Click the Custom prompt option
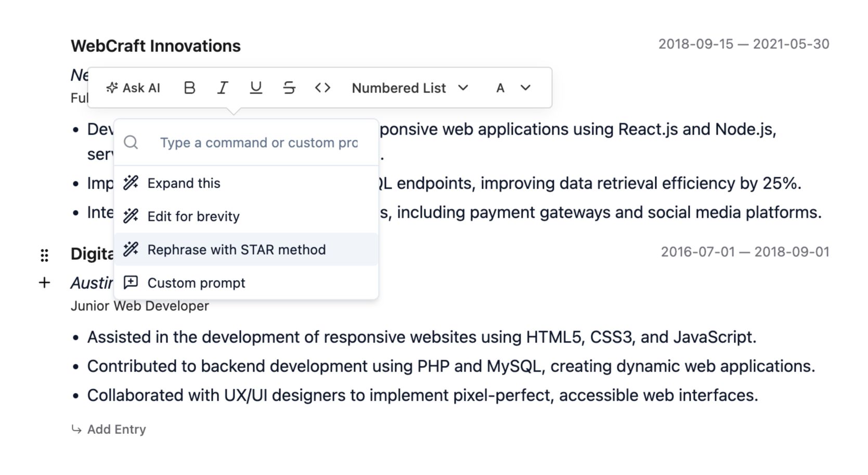The image size is (868, 475). click(196, 282)
